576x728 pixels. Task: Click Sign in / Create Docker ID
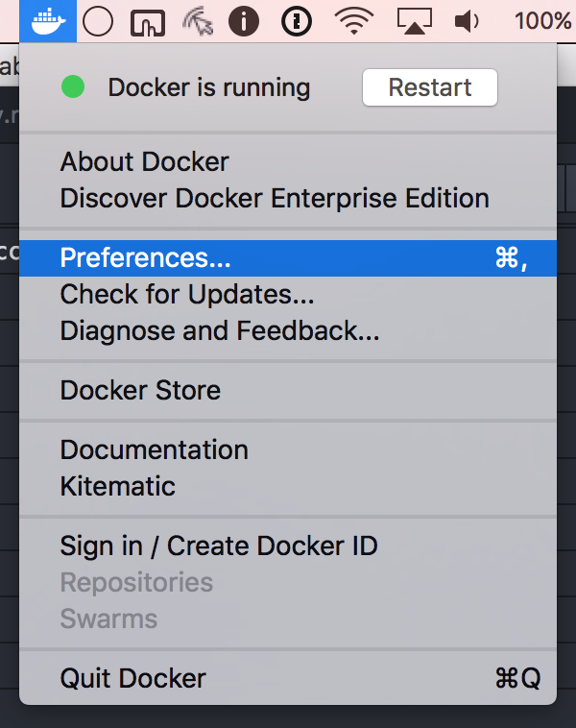coord(219,546)
